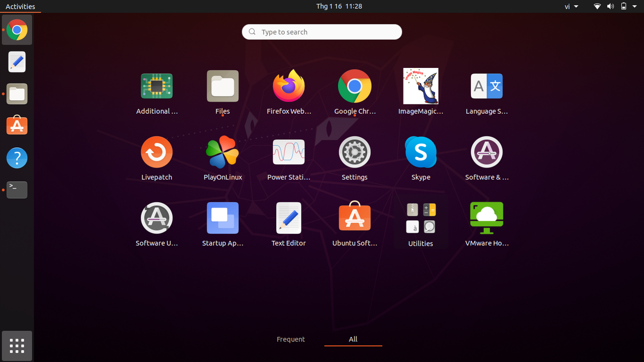Image resolution: width=644 pixels, height=362 pixels.
Task: Open Help from the dock
Action: coord(17,158)
